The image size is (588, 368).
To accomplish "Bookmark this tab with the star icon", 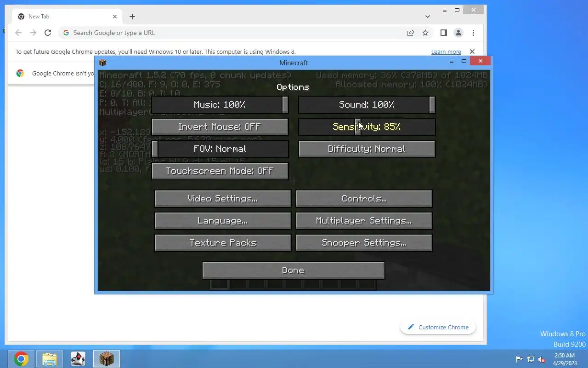I will pos(425,33).
